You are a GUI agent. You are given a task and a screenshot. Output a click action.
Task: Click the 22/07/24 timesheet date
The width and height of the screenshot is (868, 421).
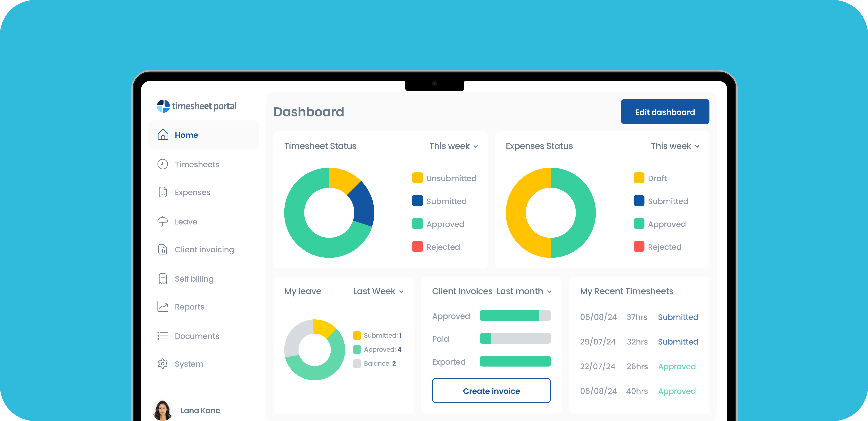point(598,367)
